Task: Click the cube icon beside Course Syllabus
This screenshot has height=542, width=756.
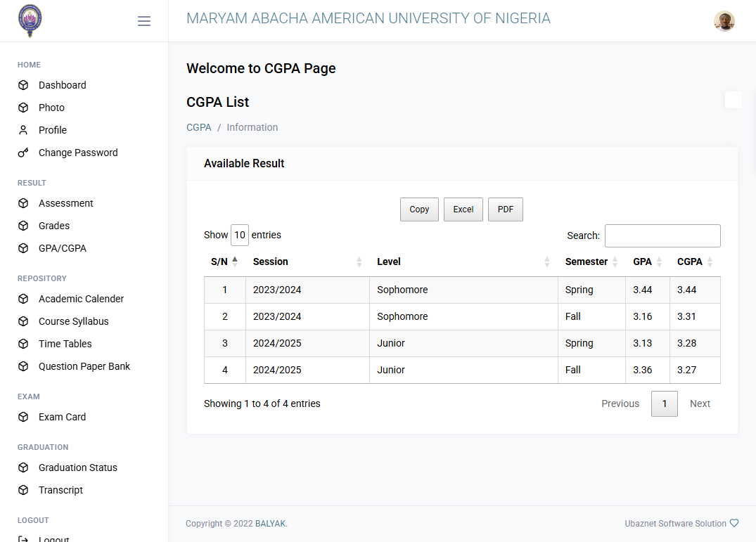Action: click(x=23, y=321)
